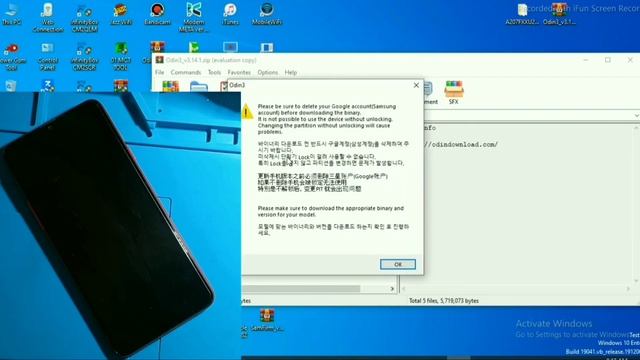Open the Commands menu in WinRAR
The width and height of the screenshot is (640, 360).
186,72
